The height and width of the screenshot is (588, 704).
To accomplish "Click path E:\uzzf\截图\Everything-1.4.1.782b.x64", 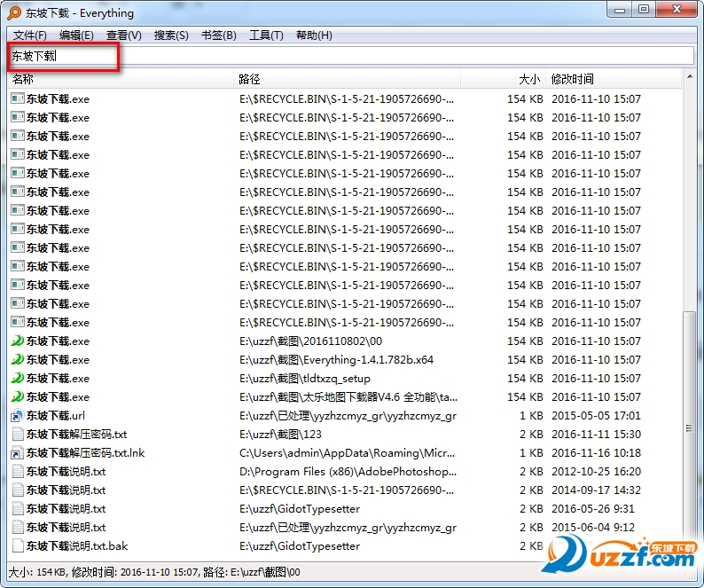I will tap(336, 360).
